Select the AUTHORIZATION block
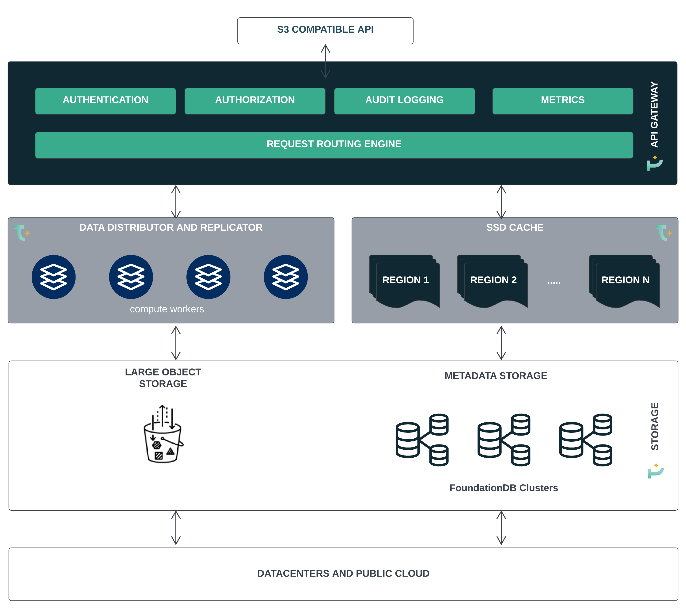The width and height of the screenshot is (686, 616). tap(255, 101)
